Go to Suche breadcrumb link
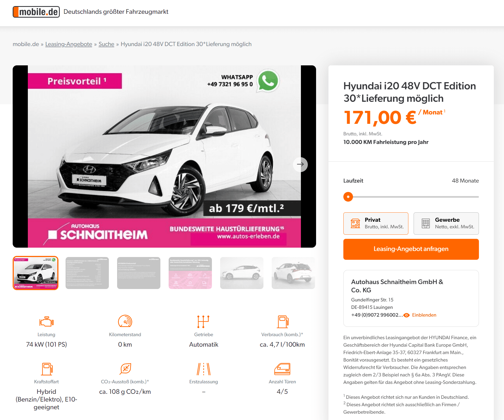Image resolution: width=504 pixels, height=420 pixels. coord(106,44)
